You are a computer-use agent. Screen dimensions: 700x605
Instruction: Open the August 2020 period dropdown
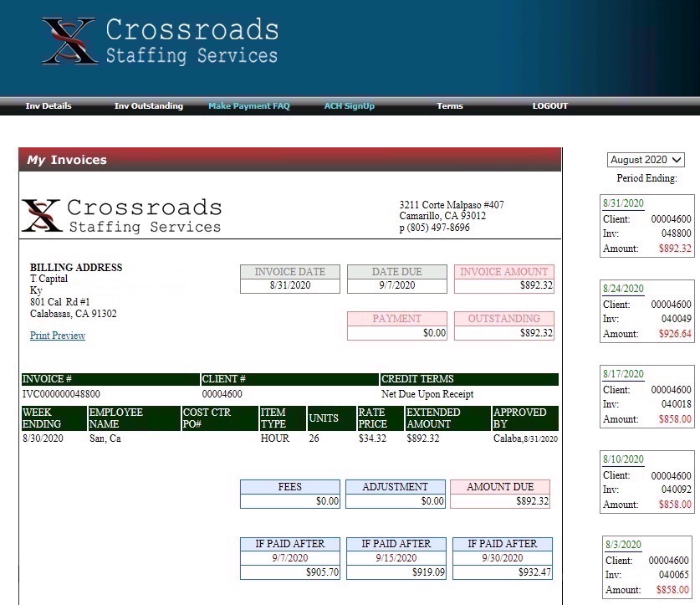point(646,160)
